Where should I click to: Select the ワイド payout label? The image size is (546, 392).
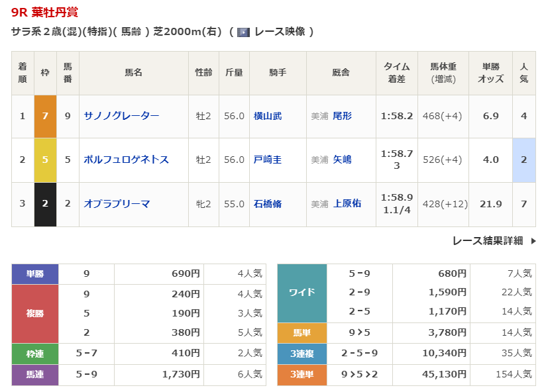pyautogui.click(x=301, y=293)
